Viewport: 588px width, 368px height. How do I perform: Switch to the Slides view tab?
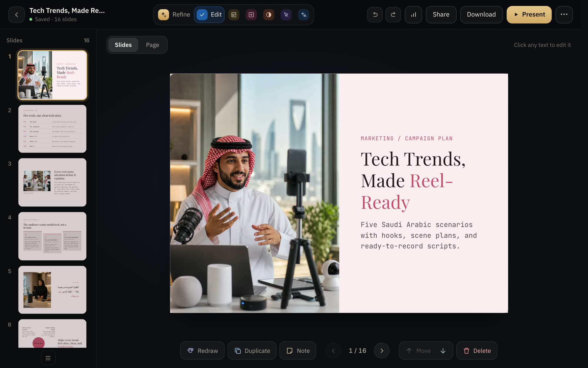(123, 45)
